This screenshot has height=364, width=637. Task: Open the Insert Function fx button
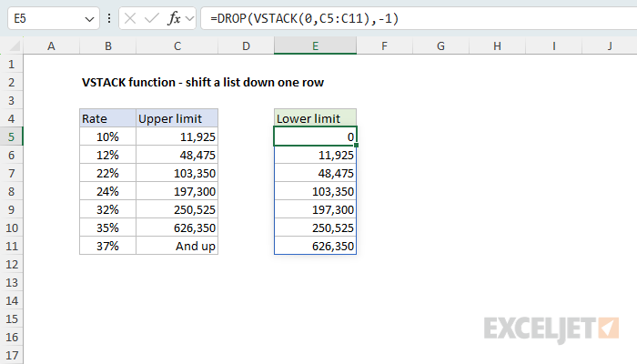174,18
